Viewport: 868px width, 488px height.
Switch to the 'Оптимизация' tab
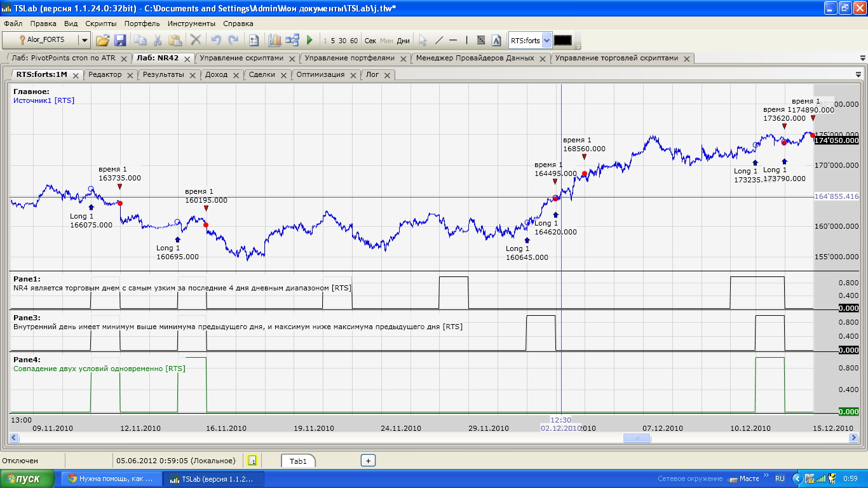320,74
